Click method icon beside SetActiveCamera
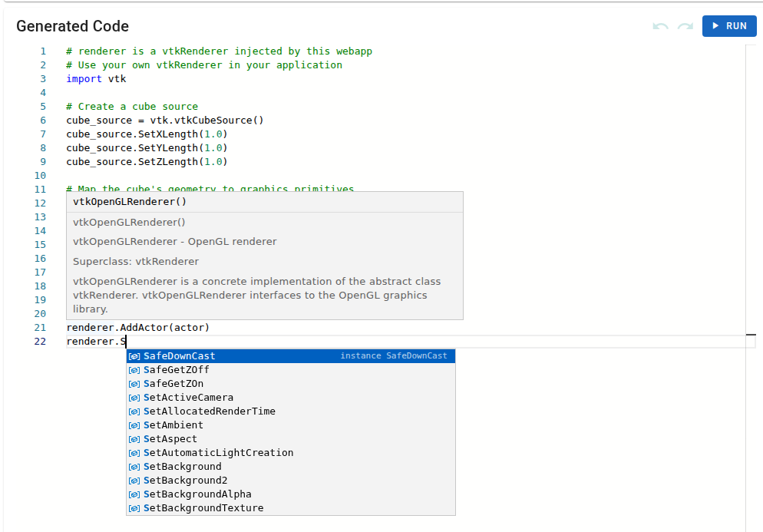Image resolution: width=763 pixels, height=532 pixels. 134,398
